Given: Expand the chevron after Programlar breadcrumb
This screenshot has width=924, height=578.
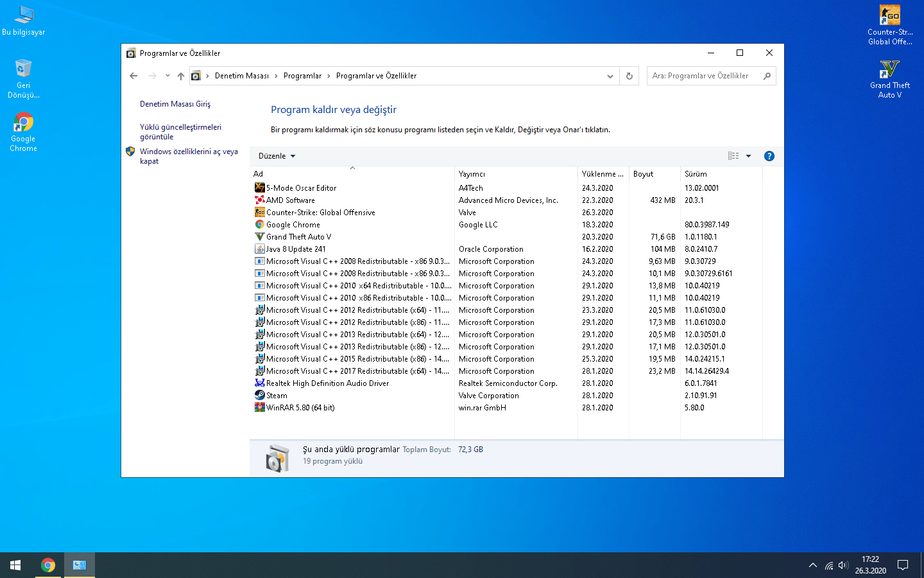Looking at the screenshot, I should click(329, 76).
